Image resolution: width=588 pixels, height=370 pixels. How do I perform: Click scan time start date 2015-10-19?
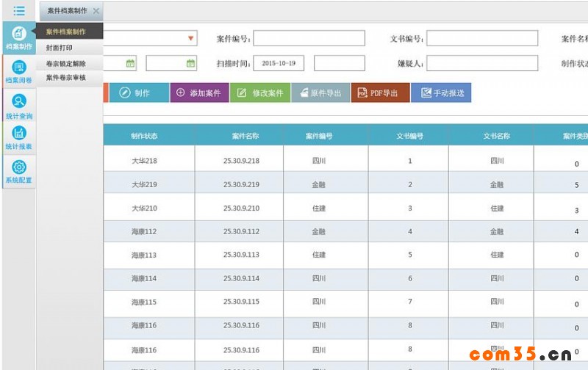point(279,63)
